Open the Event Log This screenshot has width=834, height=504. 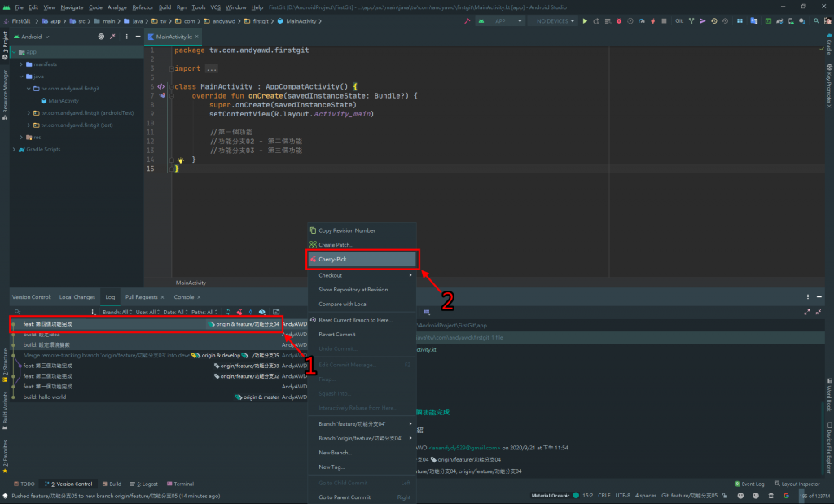749,484
